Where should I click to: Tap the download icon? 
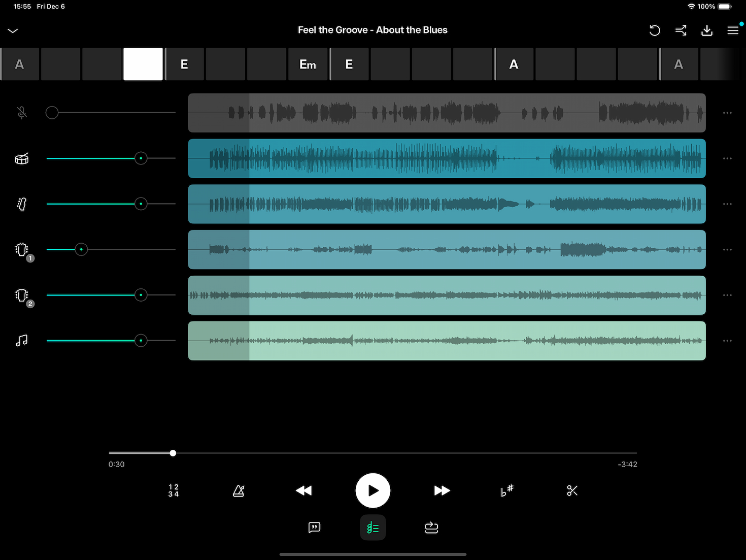tap(707, 30)
